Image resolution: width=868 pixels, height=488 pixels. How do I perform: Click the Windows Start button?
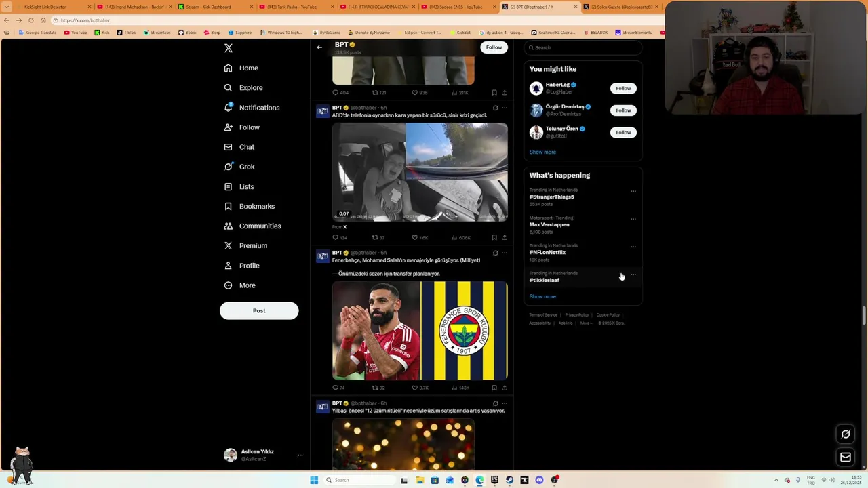(314, 480)
